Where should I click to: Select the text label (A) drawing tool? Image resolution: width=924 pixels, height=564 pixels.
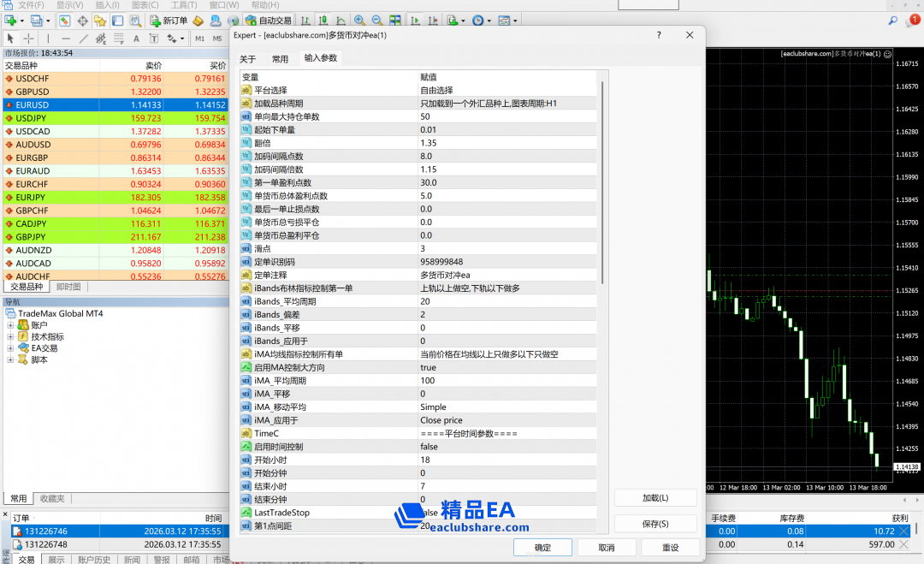point(135,39)
